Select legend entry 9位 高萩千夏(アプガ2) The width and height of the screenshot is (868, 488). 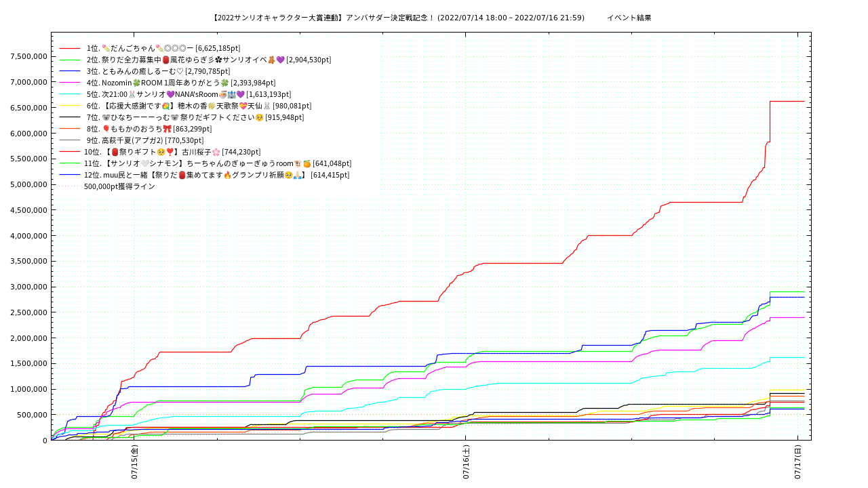pyautogui.click(x=145, y=140)
